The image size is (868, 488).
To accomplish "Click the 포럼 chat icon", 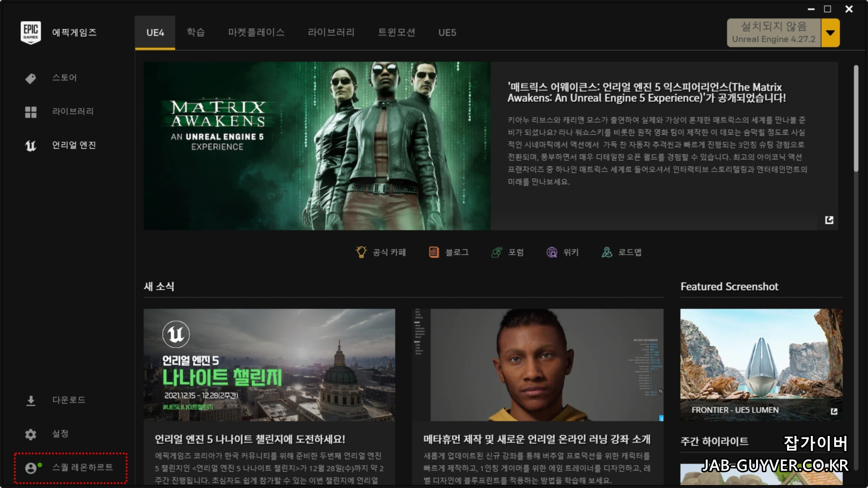I will (x=497, y=252).
